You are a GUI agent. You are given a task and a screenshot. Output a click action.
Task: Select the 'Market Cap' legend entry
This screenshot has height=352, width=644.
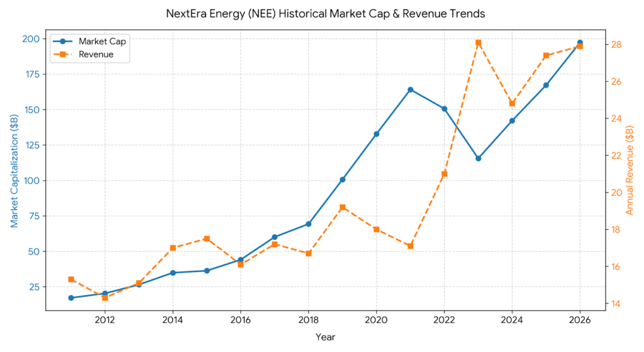tap(89, 41)
